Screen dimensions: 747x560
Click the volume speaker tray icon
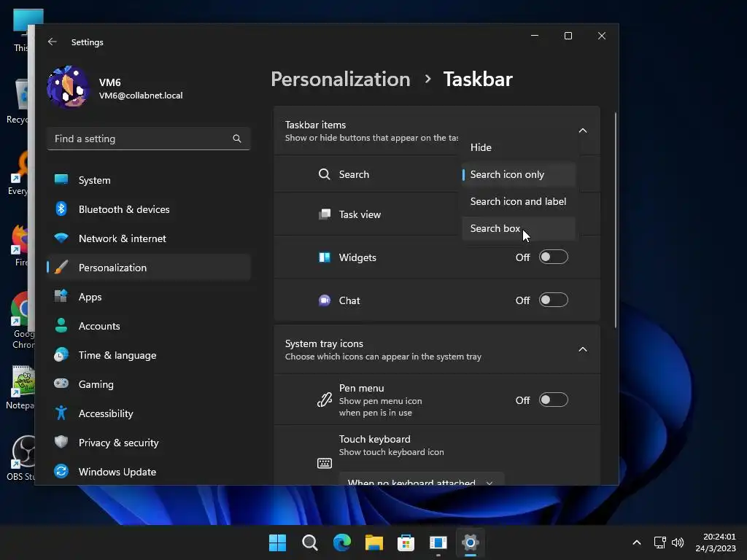point(678,542)
